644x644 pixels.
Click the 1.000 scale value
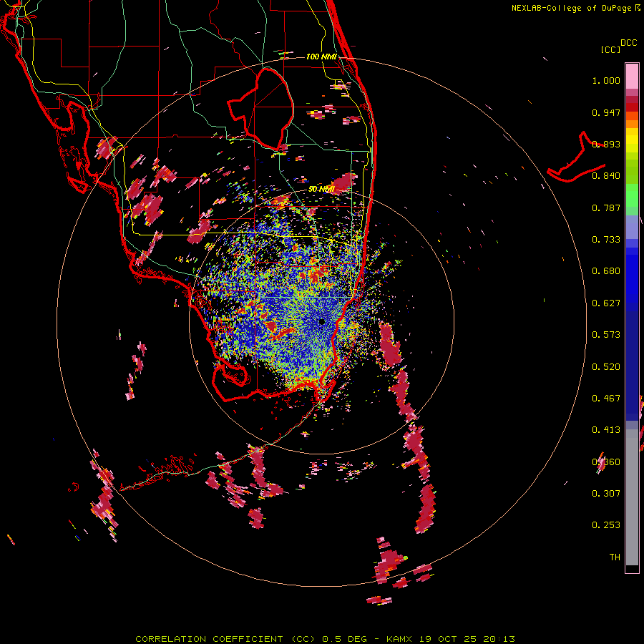point(606,80)
